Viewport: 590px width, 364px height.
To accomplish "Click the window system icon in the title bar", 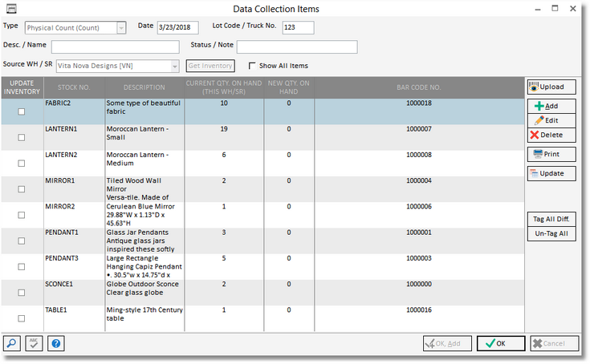I will point(12,8).
